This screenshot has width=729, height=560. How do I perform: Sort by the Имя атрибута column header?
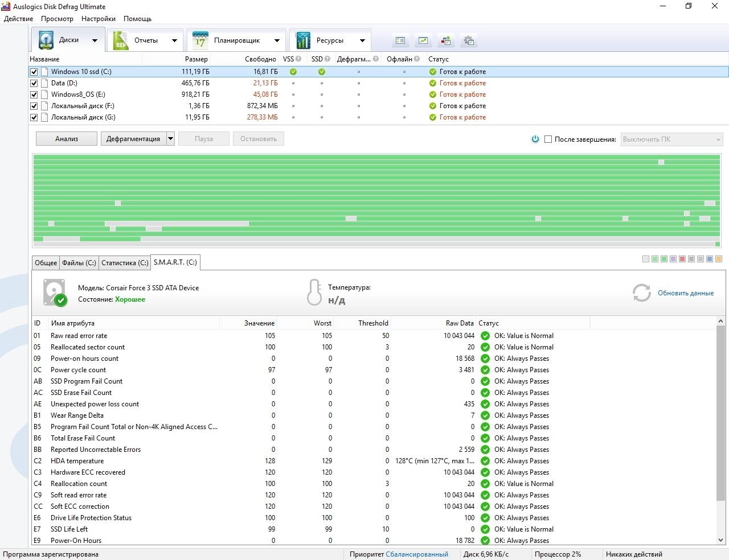click(x=134, y=323)
